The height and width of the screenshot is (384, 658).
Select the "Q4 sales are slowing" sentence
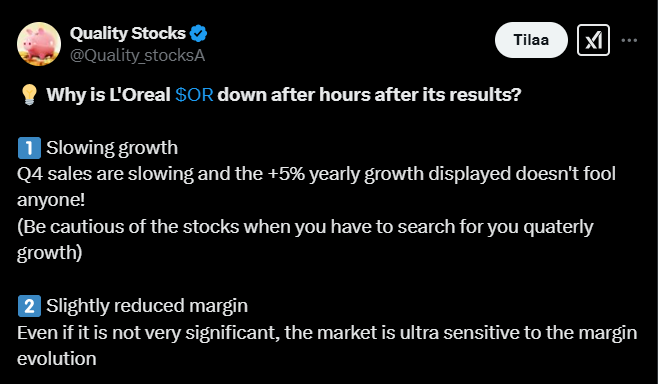105,174
